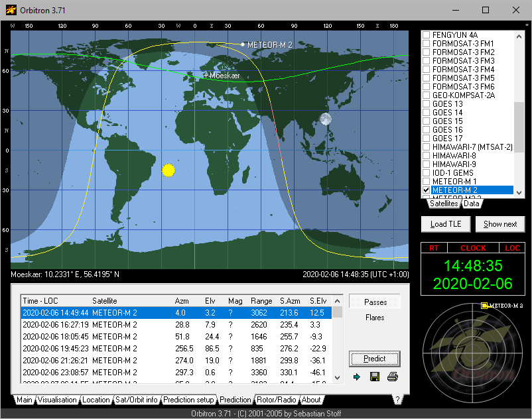Select the Prediction tab
532x419 pixels.
tap(235, 400)
